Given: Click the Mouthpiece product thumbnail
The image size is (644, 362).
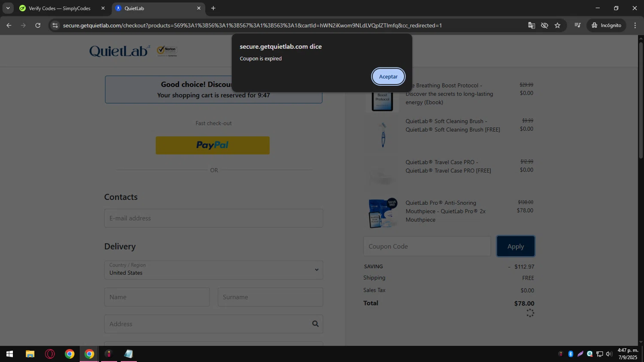Looking at the screenshot, I should 383,213.
